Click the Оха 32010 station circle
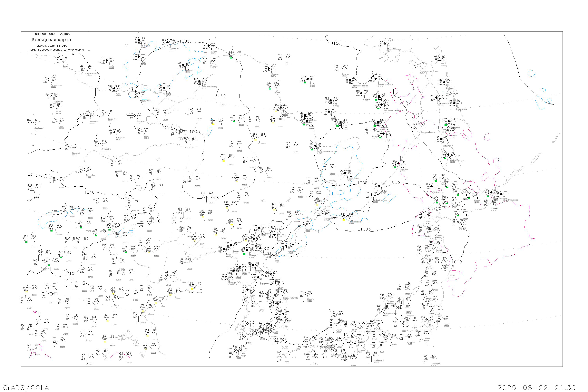The width and height of the screenshot is (588, 392). point(439,58)
